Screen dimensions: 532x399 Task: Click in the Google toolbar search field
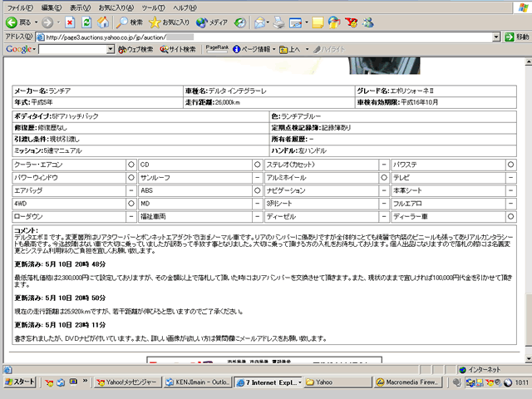click(72, 50)
